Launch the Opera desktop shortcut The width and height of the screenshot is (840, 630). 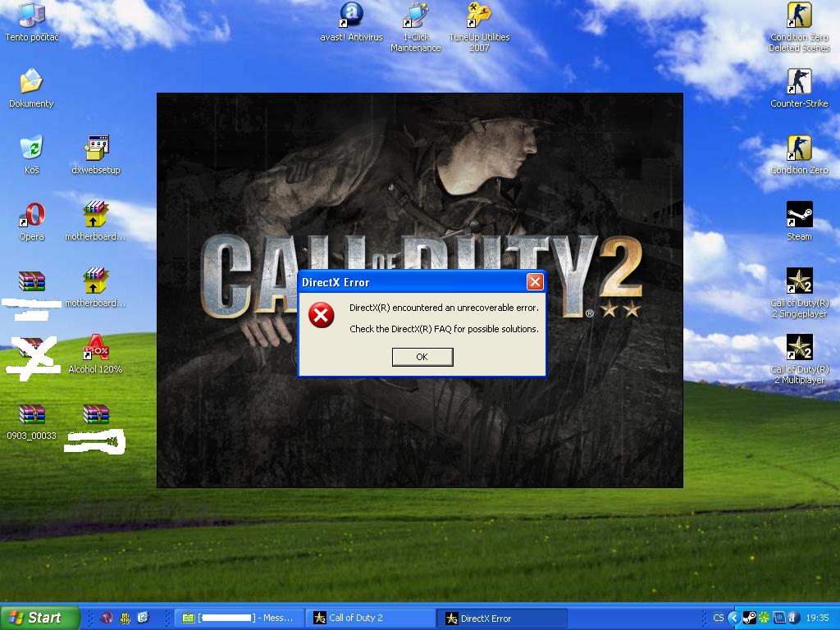point(32,221)
